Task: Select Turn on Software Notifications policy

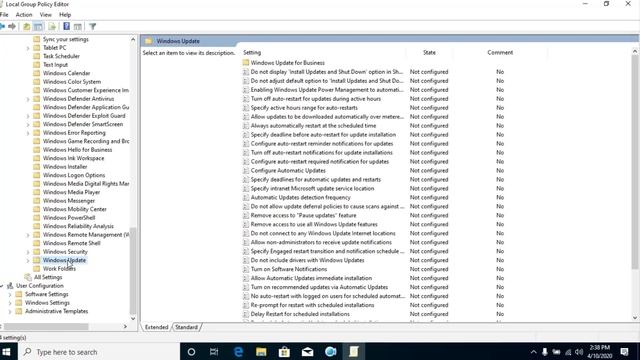Action: (289, 269)
